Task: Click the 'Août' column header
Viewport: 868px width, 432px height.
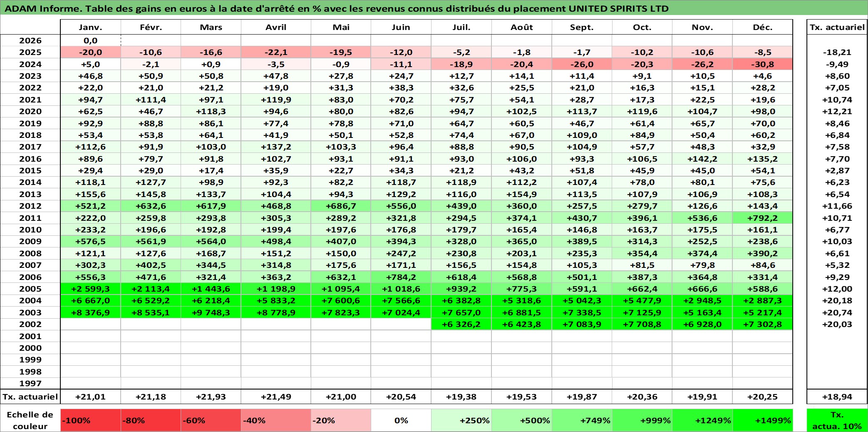Action: tap(522, 27)
